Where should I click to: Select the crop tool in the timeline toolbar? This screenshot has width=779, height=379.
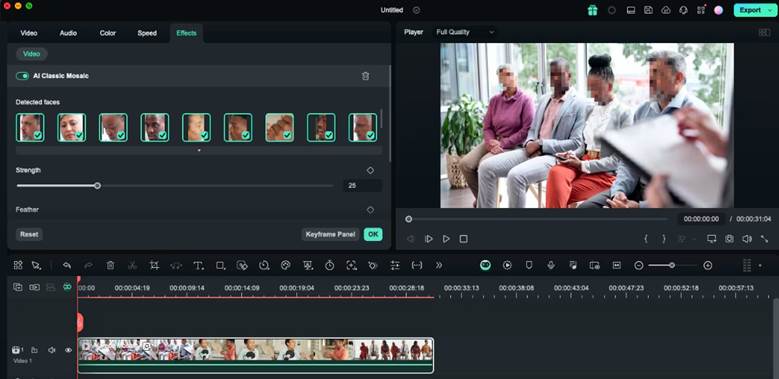(x=154, y=265)
